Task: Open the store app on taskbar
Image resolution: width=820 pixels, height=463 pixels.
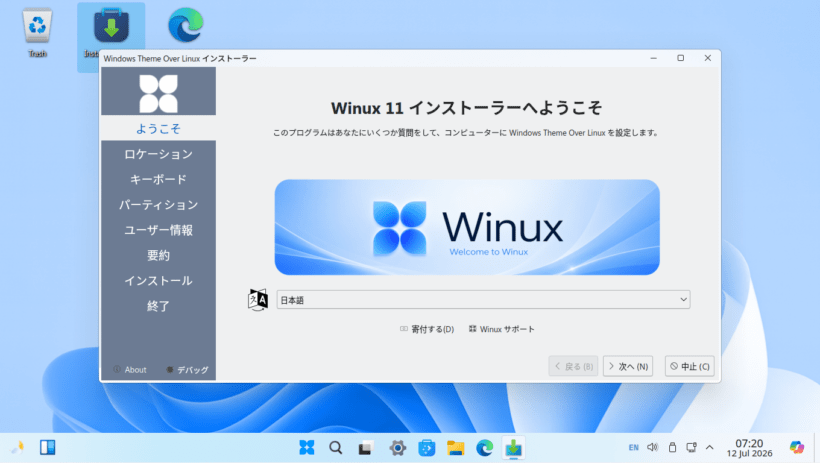Action: [x=427, y=448]
